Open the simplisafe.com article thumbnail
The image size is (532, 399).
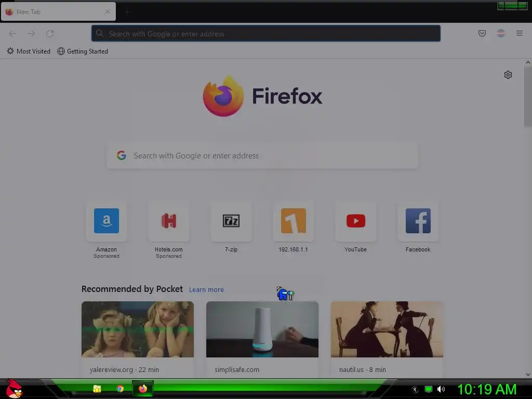(262, 329)
